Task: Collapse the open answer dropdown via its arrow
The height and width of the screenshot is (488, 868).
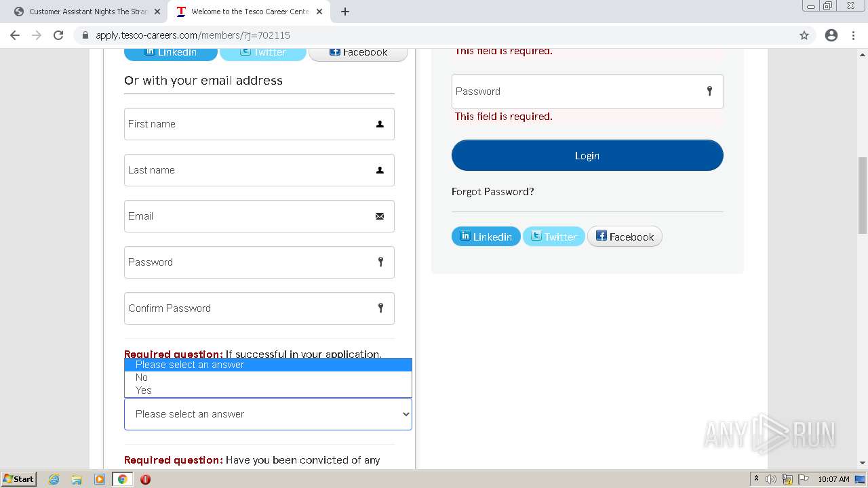Action: [406, 414]
